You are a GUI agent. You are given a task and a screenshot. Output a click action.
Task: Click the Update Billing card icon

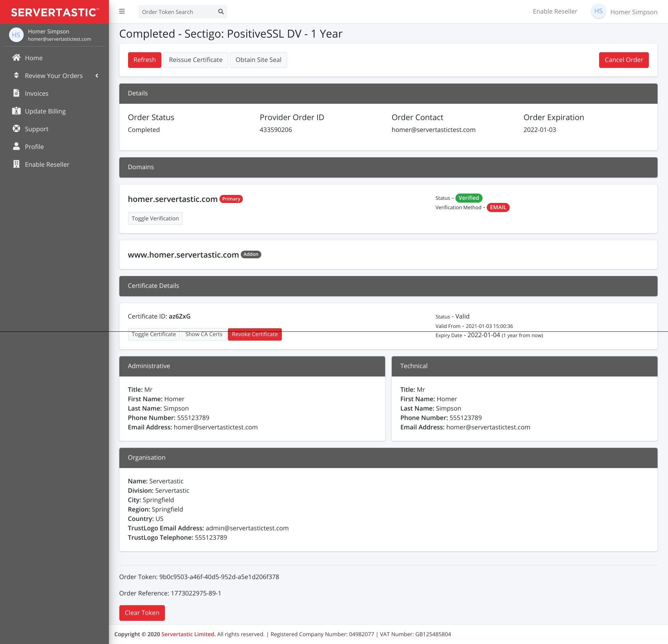16,111
